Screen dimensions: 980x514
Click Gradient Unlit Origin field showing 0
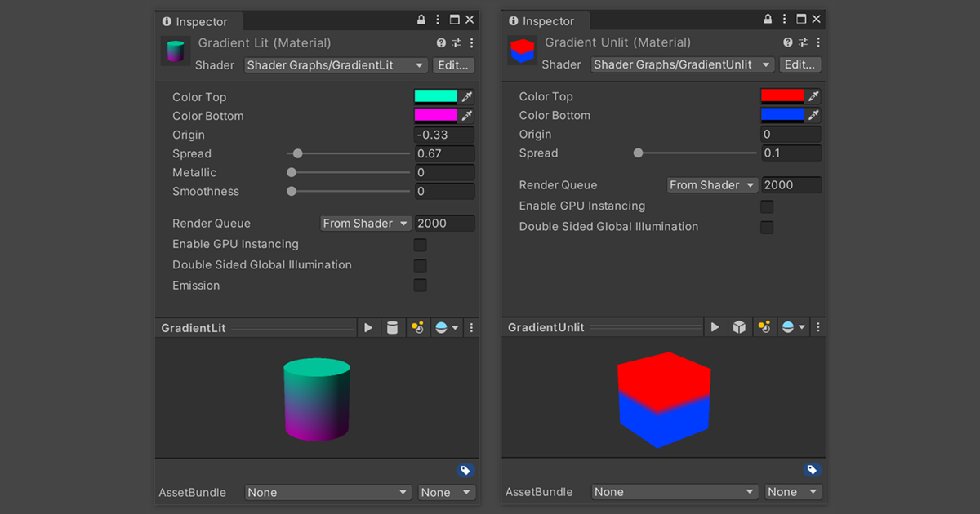pos(791,134)
